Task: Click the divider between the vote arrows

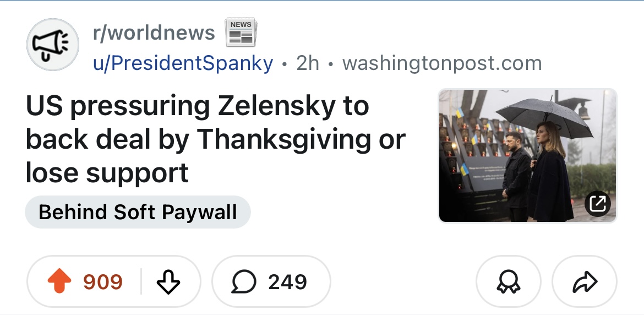Action: [x=141, y=282]
